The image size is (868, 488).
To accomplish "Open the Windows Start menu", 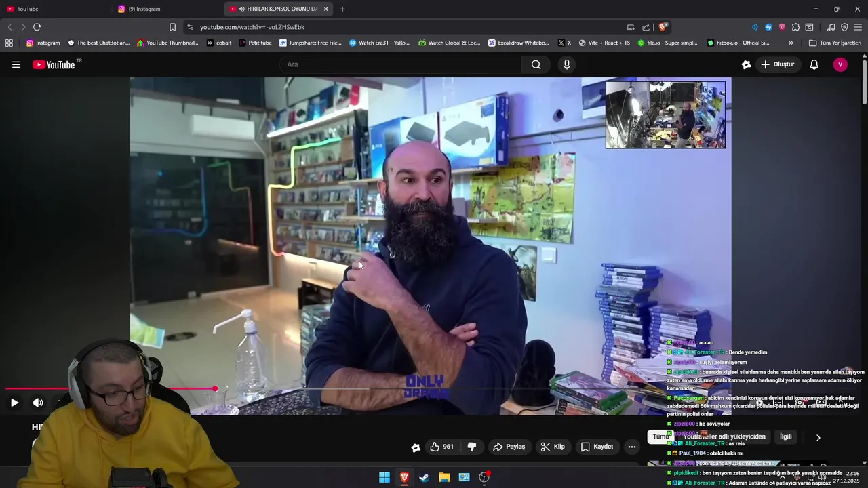I will (384, 477).
